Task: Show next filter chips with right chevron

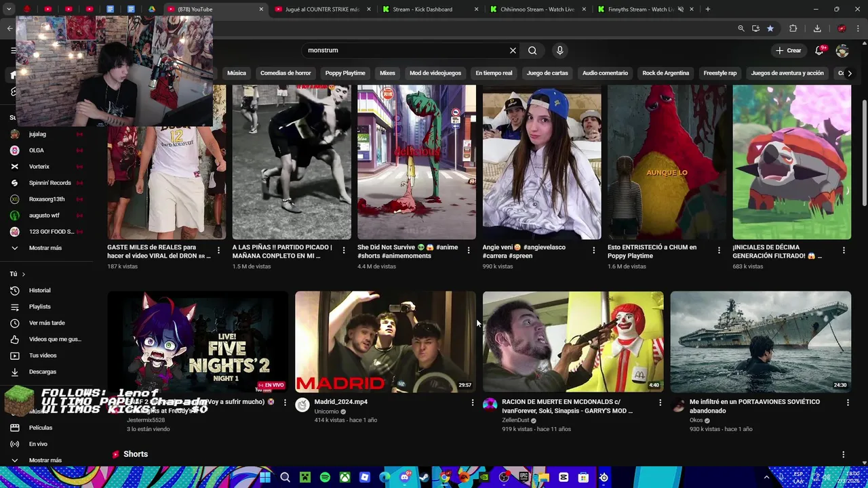Action: 850,73
